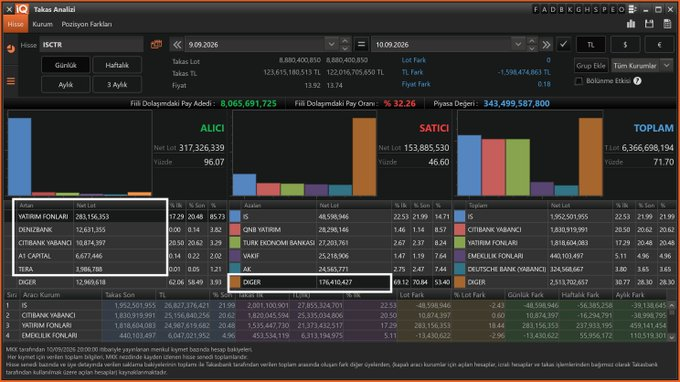Select the Haftalık period toggle
Viewport: 680px width, 382px height.
[117, 65]
